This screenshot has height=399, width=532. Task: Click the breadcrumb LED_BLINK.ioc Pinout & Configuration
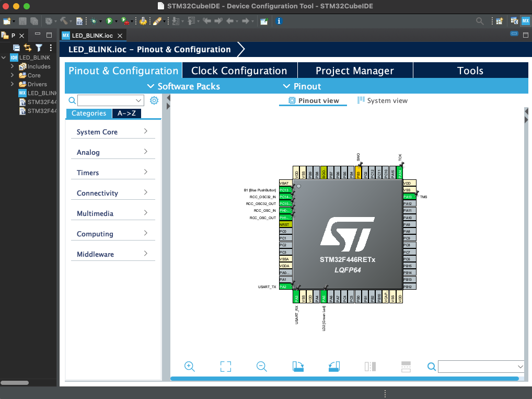tap(149, 50)
